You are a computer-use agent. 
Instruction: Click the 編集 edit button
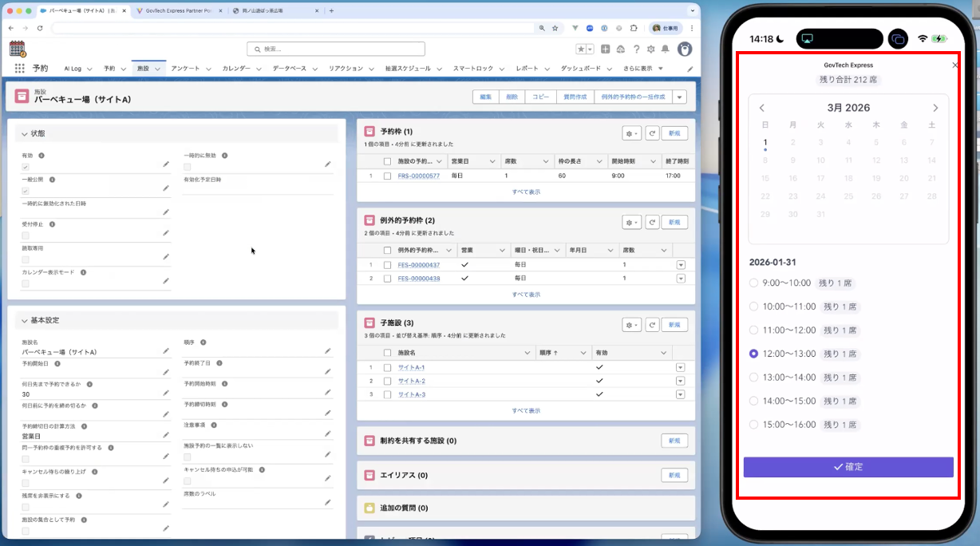pyautogui.click(x=485, y=97)
